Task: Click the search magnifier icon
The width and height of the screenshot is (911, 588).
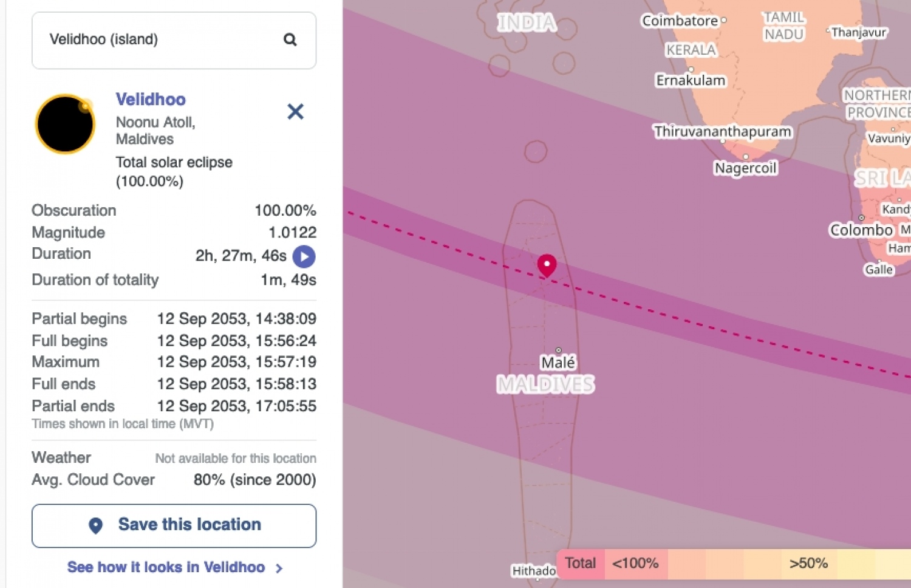Action: coord(290,40)
